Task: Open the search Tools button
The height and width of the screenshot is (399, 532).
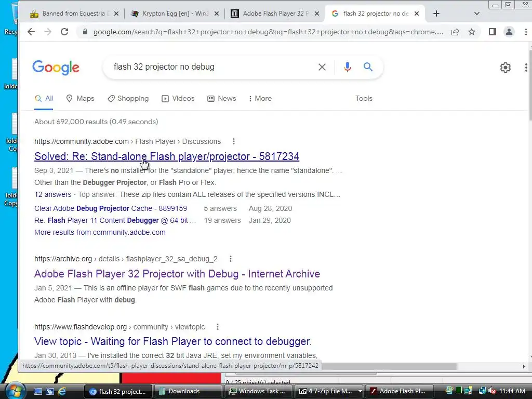Action: point(364,98)
